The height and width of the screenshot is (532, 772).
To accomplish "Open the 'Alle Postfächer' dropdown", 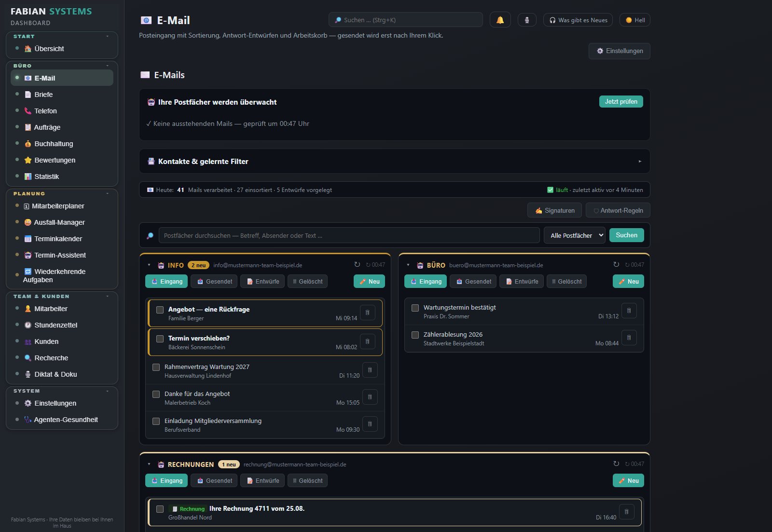I will pyautogui.click(x=575, y=235).
